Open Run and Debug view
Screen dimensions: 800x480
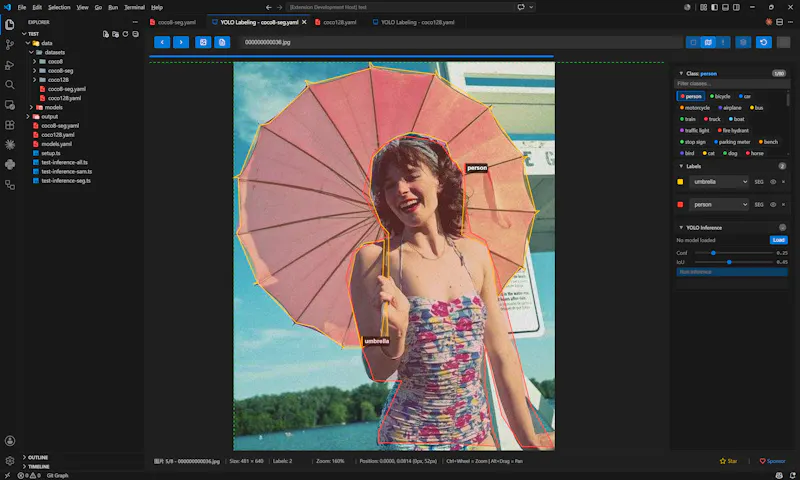click(10, 65)
